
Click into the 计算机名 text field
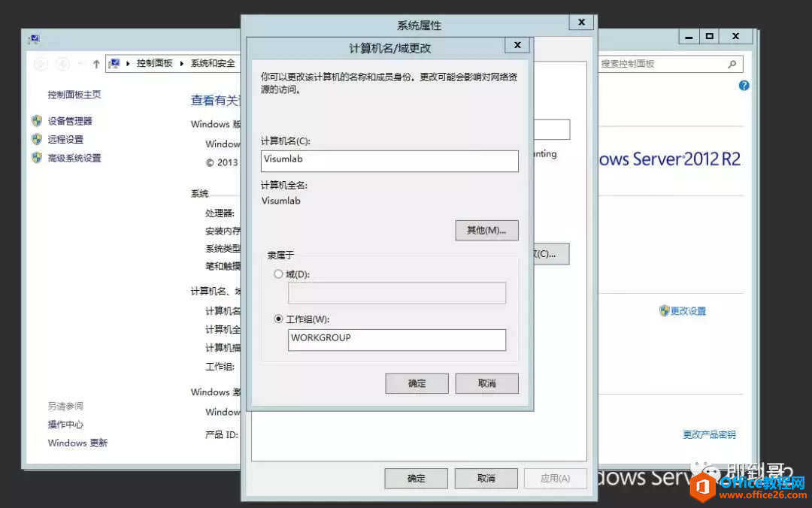389,161
